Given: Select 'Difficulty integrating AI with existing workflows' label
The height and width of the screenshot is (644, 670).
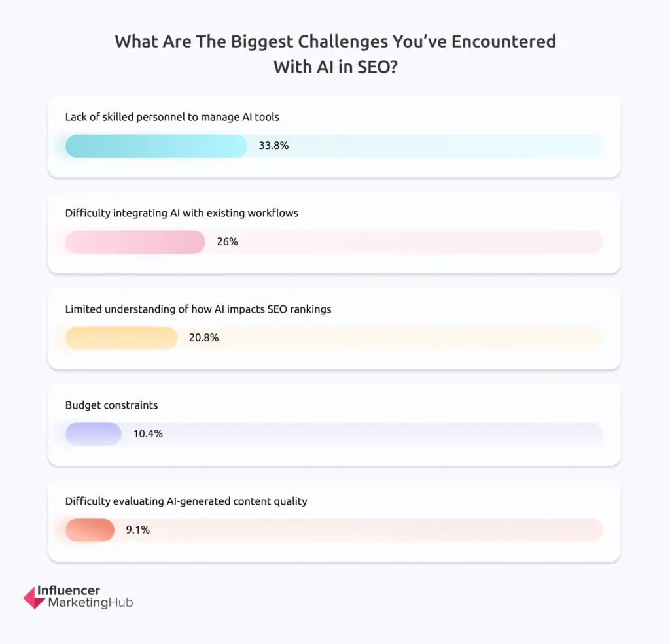Looking at the screenshot, I should tap(181, 213).
